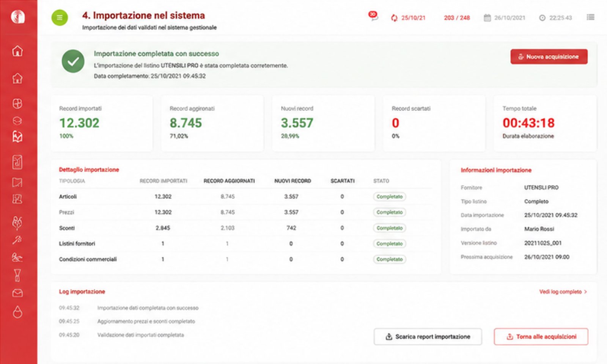607x364 pixels.
Task: Click the clock icon beside 22:25:43
Action: (x=542, y=18)
